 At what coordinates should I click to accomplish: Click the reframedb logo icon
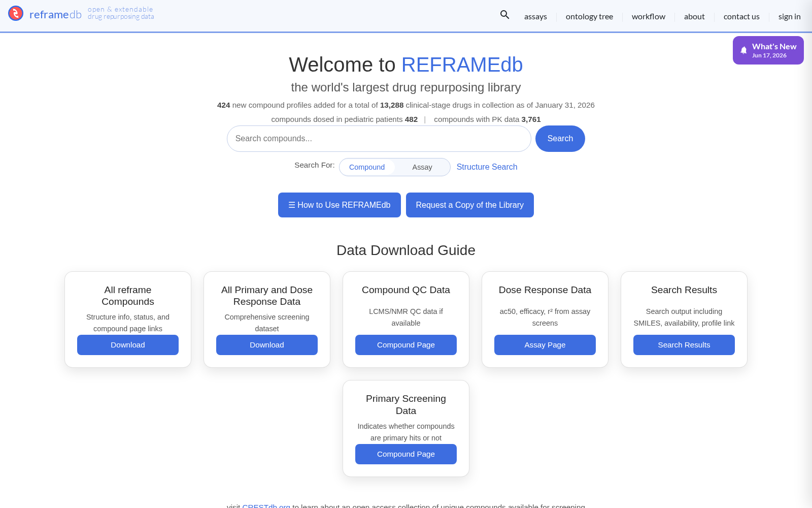pyautogui.click(x=16, y=13)
